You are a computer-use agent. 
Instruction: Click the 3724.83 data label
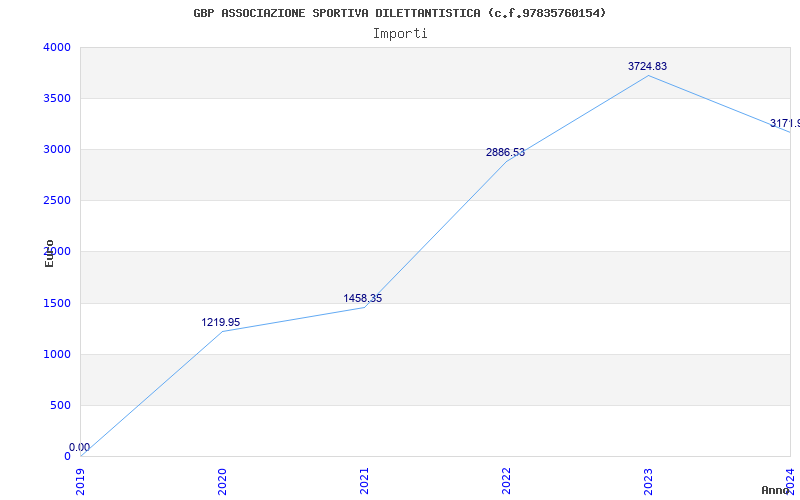click(x=647, y=66)
